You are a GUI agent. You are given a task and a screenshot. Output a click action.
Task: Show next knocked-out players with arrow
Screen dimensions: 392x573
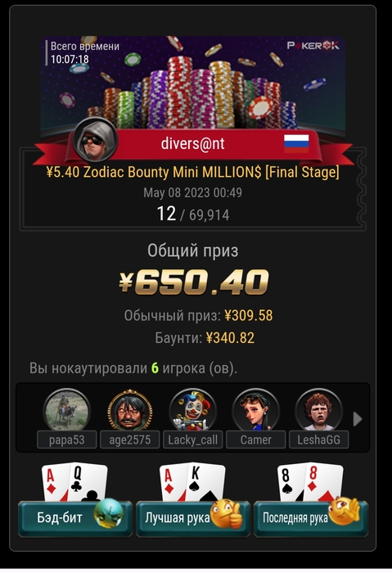pos(358,419)
